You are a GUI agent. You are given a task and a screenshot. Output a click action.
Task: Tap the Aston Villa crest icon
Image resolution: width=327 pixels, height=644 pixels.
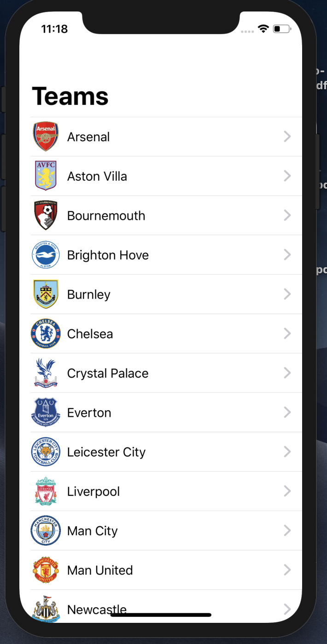tap(46, 176)
